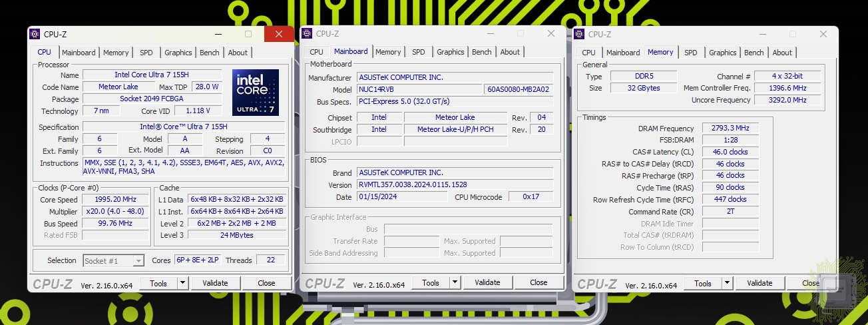Viewport: 868px width, 325px height.
Task: Click the Tools button in the Mainboard window
Action: point(431,282)
